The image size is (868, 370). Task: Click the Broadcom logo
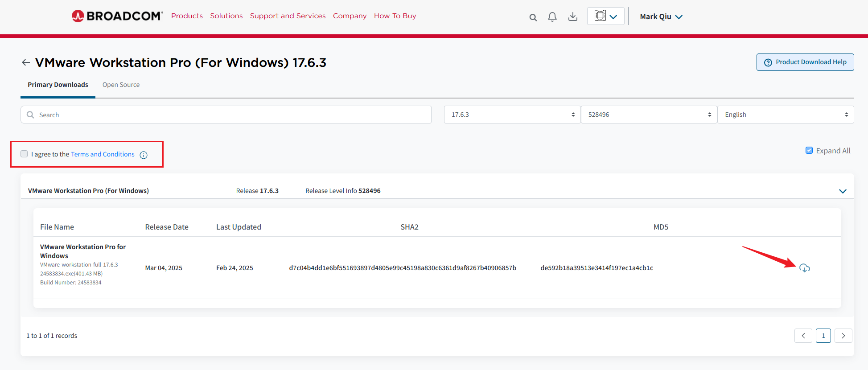117,16
